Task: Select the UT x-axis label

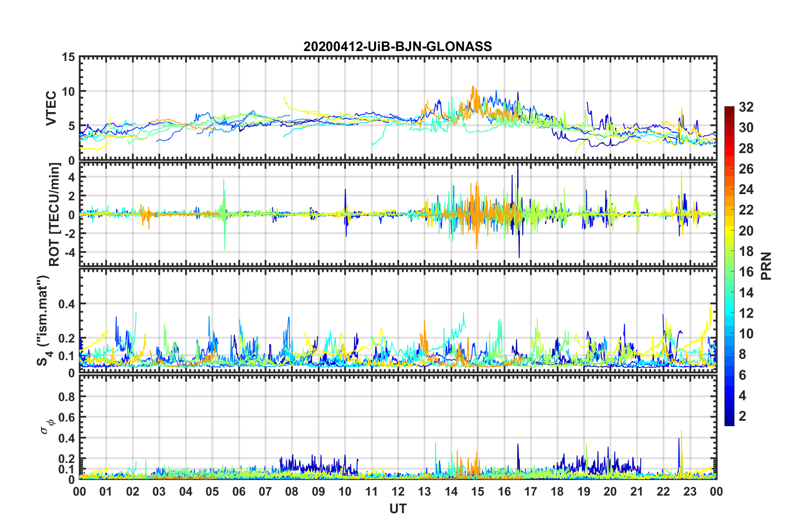Action: point(398,509)
